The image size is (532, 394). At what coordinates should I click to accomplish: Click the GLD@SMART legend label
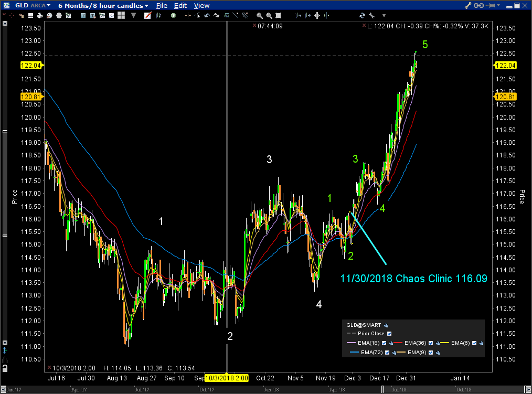point(364,325)
